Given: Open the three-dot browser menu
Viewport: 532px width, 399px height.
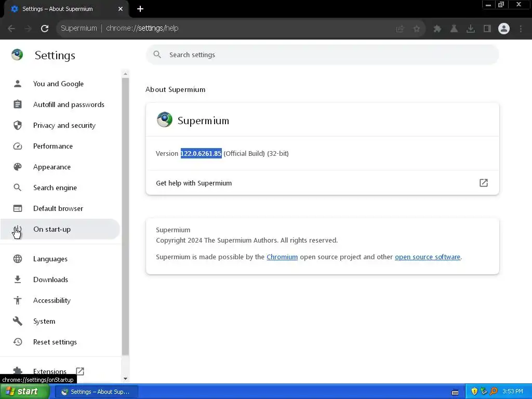Looking at the screenshot, I should (x=521, y=29).
